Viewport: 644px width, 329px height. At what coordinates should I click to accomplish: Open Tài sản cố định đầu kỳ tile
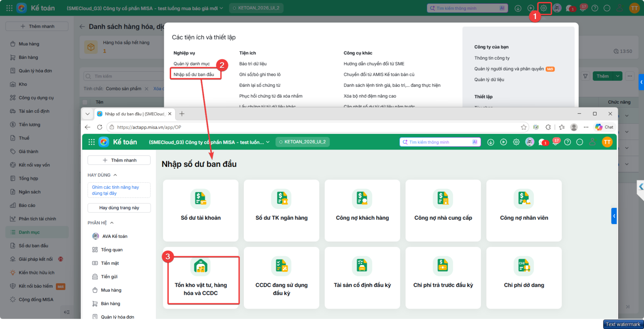point(362,278)
